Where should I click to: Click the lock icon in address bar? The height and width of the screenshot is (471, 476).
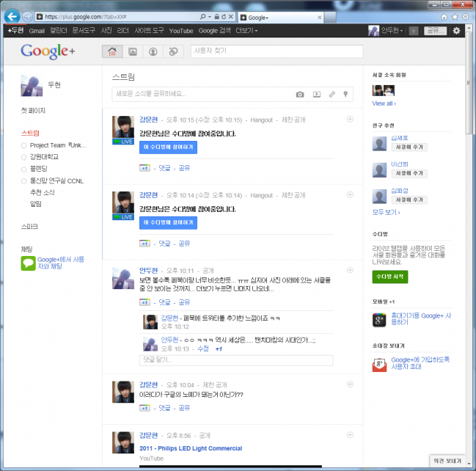click(x=216, y=17)
